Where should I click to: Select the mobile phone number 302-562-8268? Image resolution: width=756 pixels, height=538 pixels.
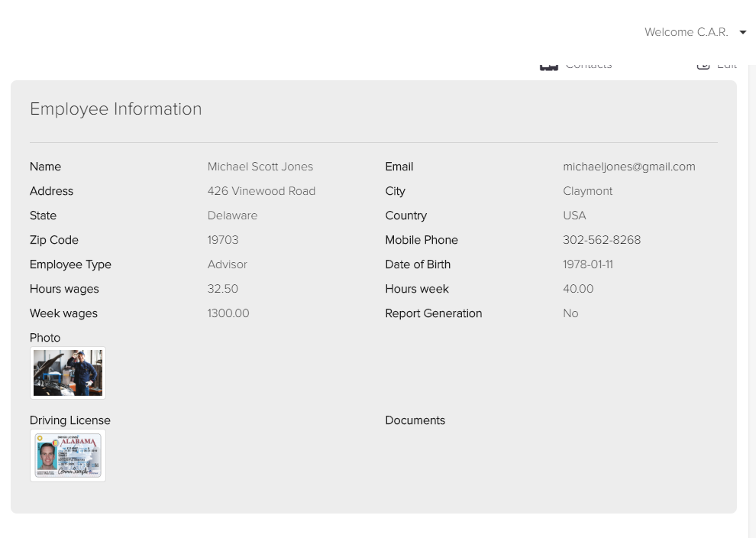(601, 240)
